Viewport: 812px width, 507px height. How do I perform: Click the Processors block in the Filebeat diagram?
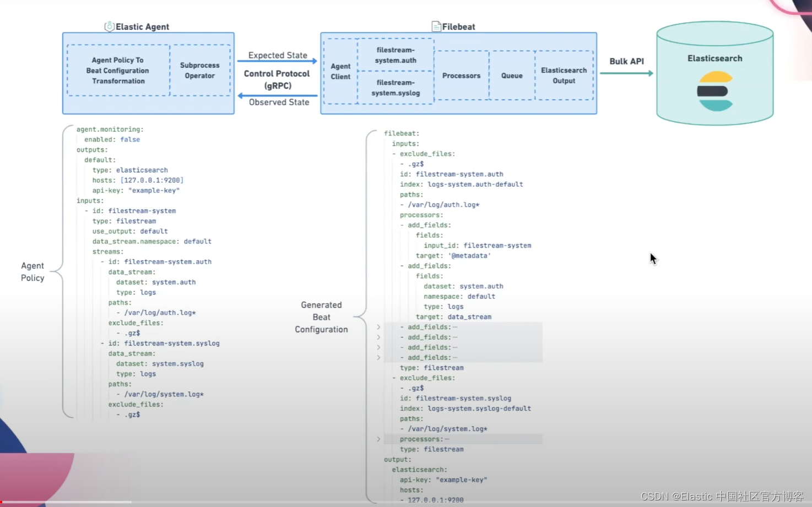point(461,75)
